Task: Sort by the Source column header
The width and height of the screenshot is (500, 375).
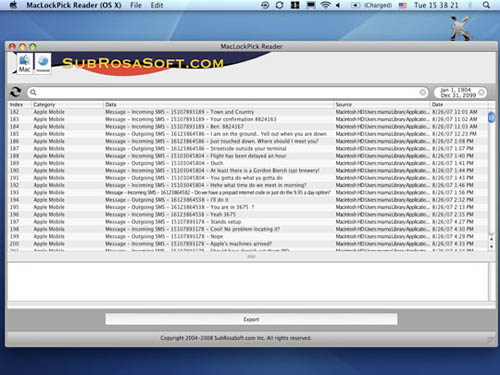Action: pos(382,104)
